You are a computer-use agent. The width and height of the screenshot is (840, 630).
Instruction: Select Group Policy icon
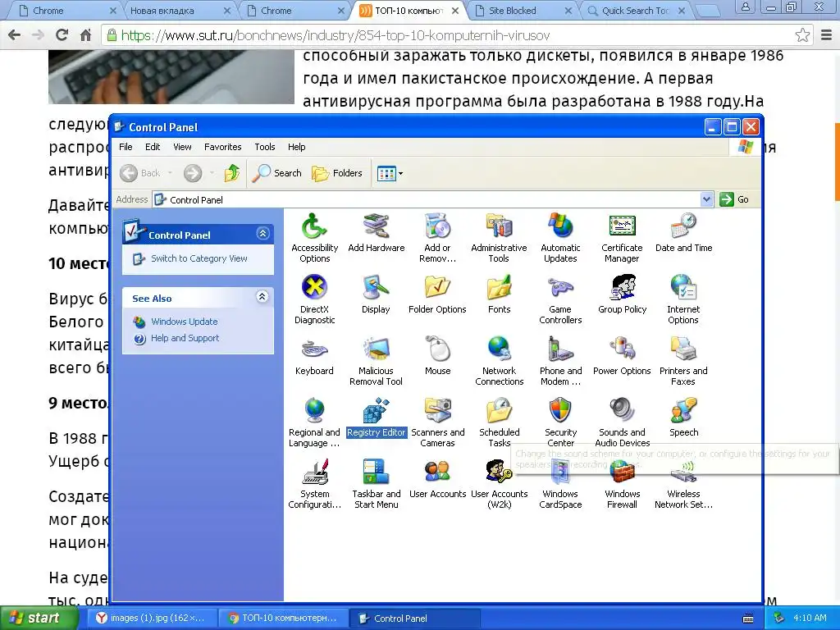pos(622,288)
